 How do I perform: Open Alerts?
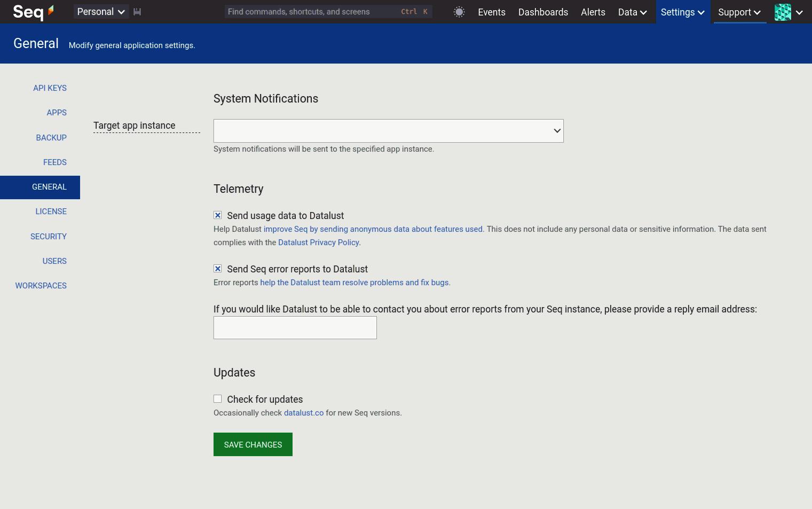(593, 12)
